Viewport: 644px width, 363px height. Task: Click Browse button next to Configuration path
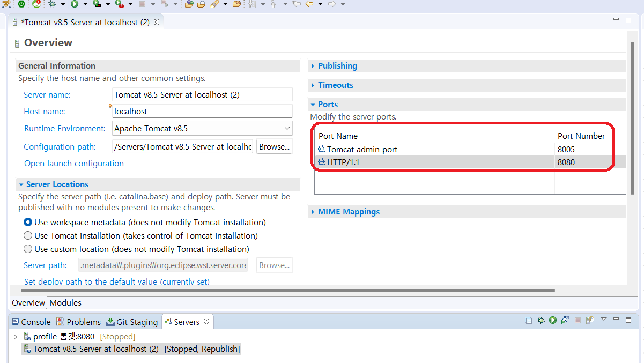pos(274,146)
